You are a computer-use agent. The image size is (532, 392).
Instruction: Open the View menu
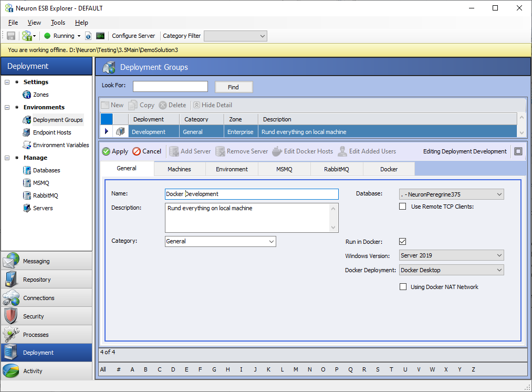[x=34, y=23]
